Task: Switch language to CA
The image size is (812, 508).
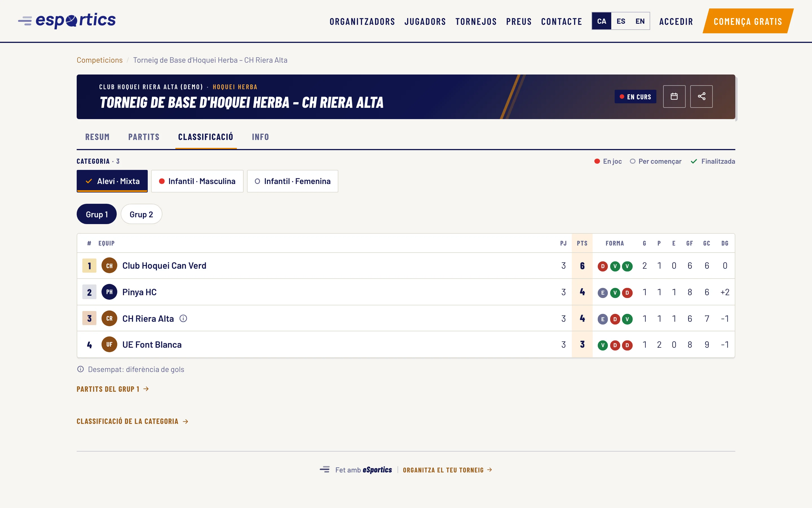Action: point(602,21)
